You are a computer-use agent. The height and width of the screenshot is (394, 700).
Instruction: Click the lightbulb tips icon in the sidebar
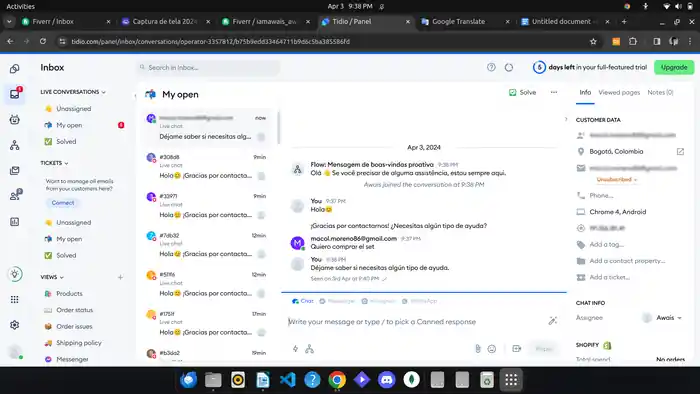[15, 274]
